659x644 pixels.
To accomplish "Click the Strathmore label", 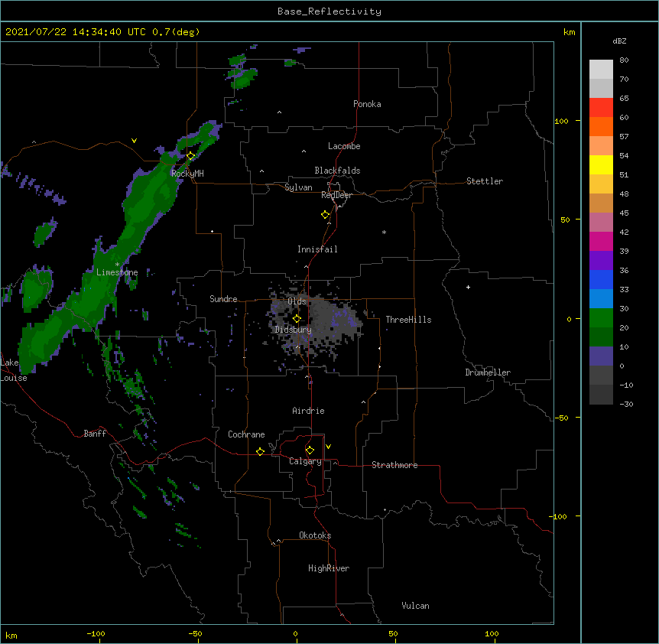I will click(x=394, y=465).
